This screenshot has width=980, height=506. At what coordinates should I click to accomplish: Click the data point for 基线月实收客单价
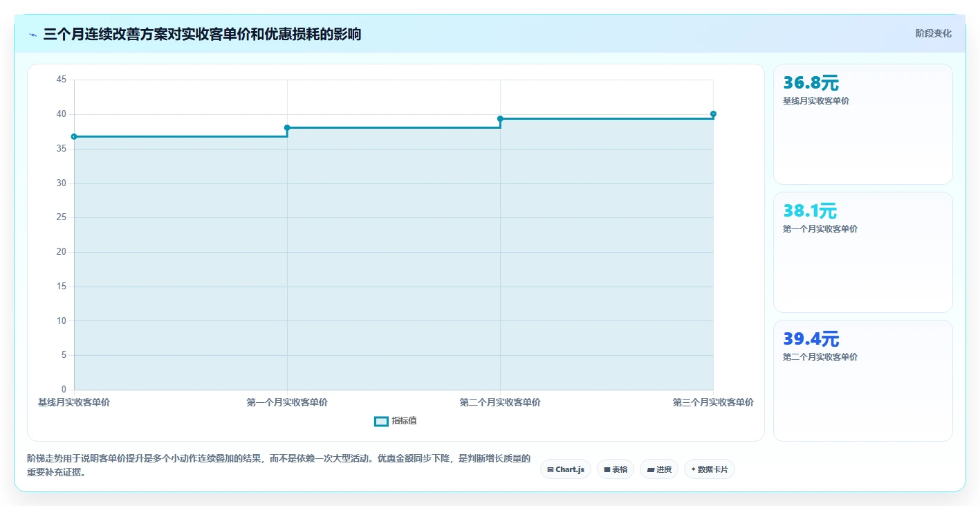tap(74, 136)
